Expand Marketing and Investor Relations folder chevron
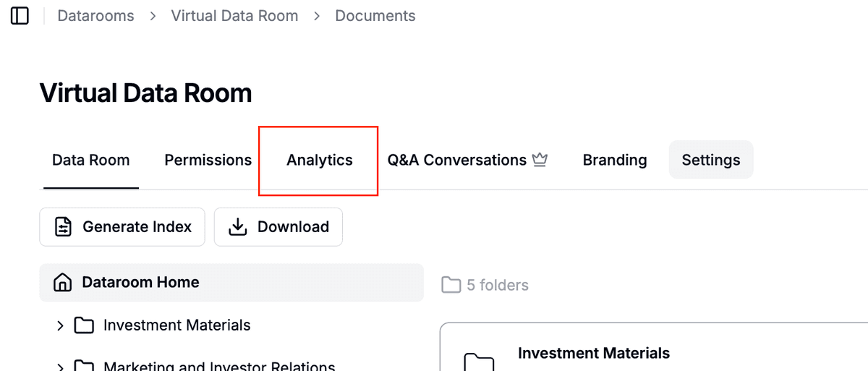The height and width of the screenshot is (371, 868). click(x=60, y=367)
